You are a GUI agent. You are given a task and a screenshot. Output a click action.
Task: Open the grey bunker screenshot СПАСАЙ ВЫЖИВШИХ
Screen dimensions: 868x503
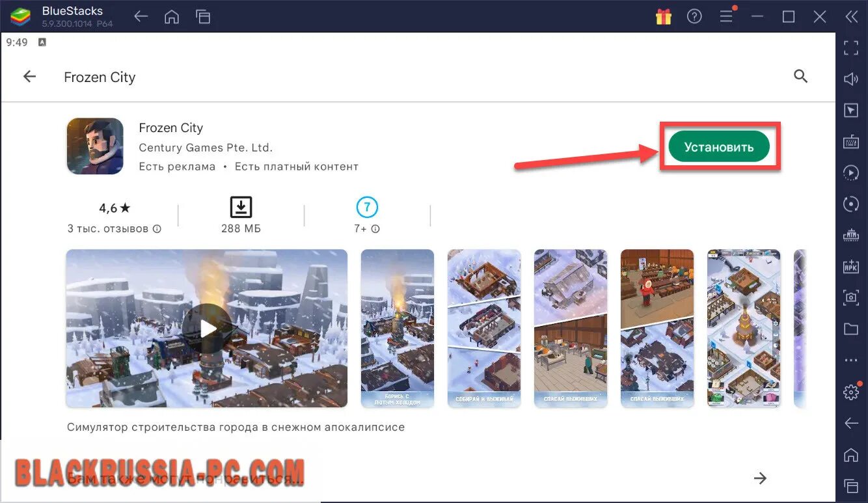click(x=571, y=329)
